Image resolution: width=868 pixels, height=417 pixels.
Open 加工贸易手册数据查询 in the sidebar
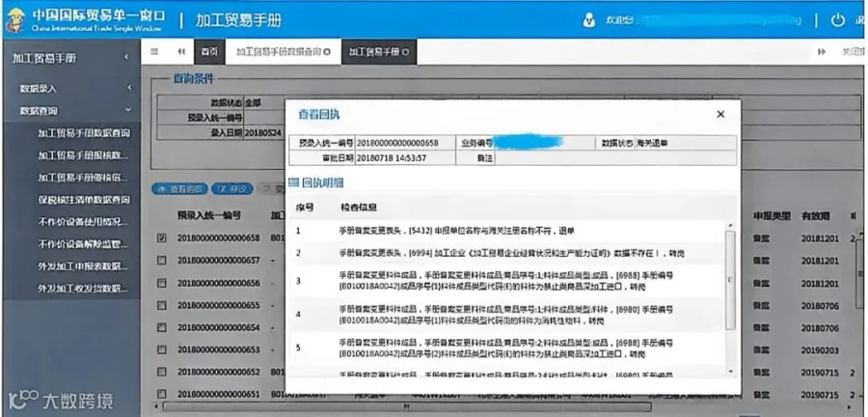83,133
